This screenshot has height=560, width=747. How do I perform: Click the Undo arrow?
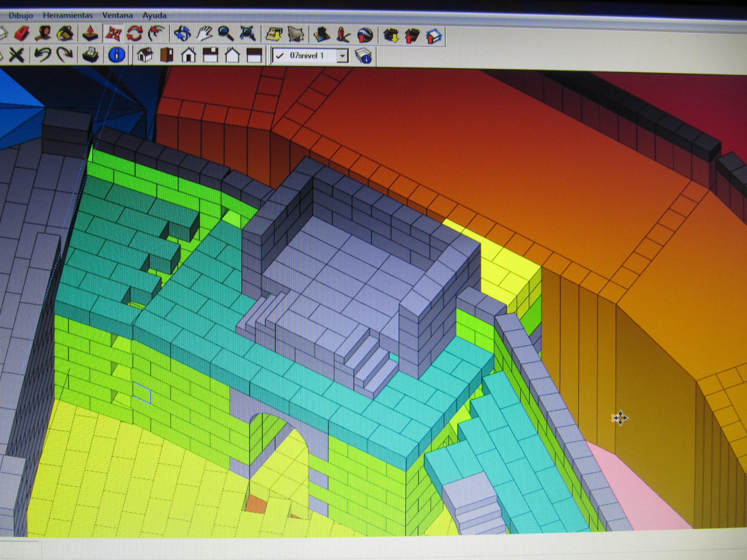pyautogui.click(x=43, y=55)
